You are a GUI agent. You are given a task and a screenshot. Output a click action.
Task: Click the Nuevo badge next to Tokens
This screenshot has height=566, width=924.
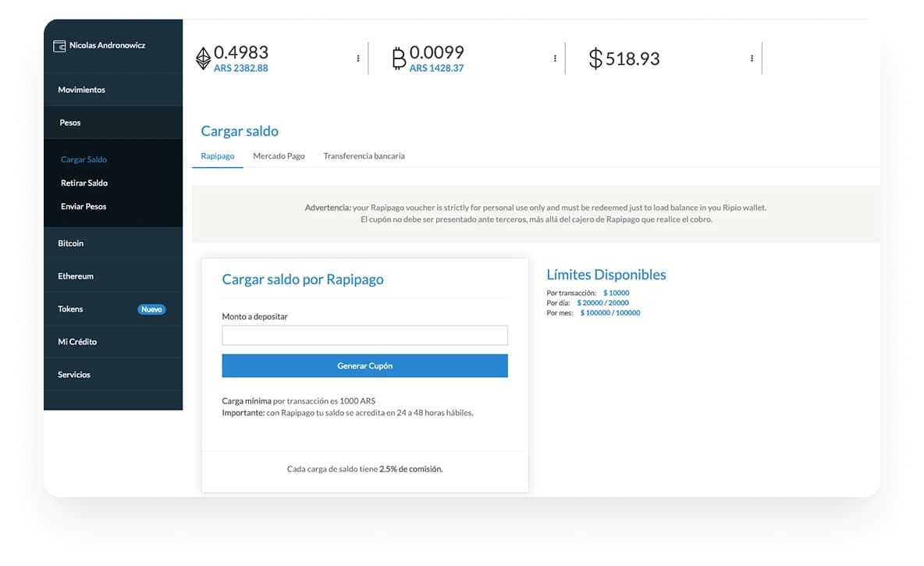(151, 309)
